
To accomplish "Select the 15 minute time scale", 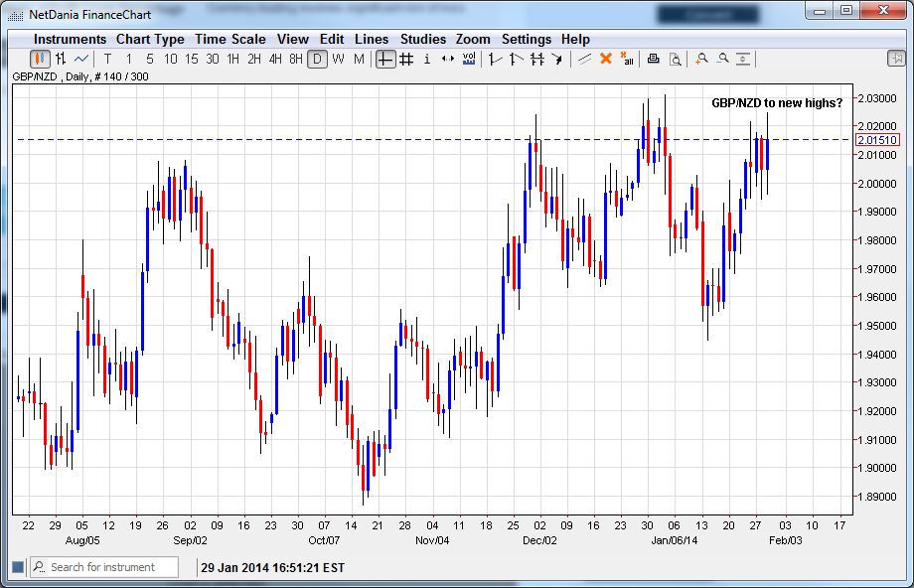I will (x=191, y=59).
